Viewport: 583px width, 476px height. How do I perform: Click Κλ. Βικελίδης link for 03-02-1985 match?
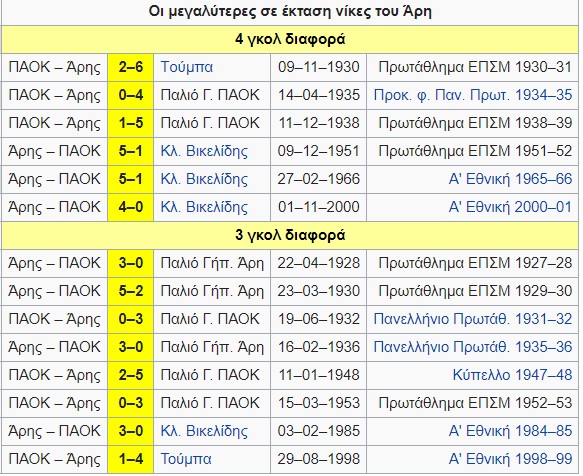click(204, 431)
